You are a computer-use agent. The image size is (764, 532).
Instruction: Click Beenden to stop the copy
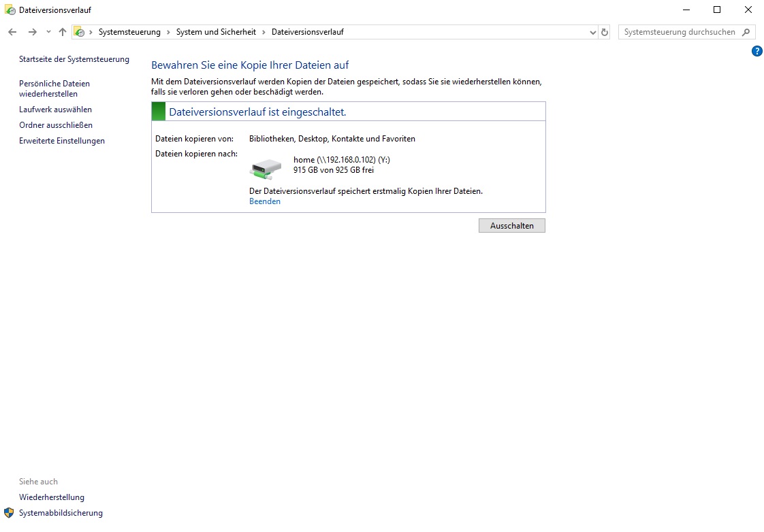[x=265, y=201]
